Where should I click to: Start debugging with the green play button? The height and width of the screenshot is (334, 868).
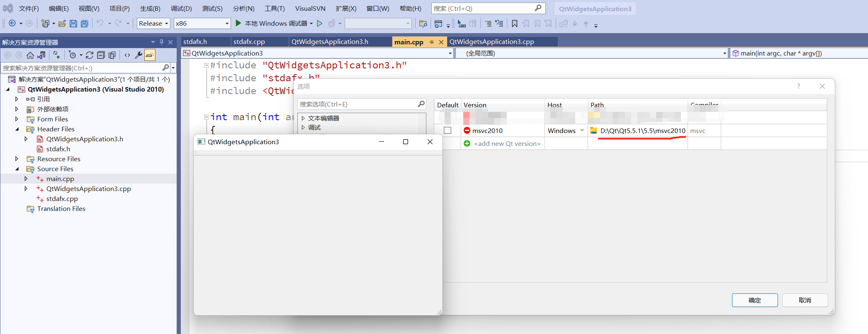click(x=238, y=23)
